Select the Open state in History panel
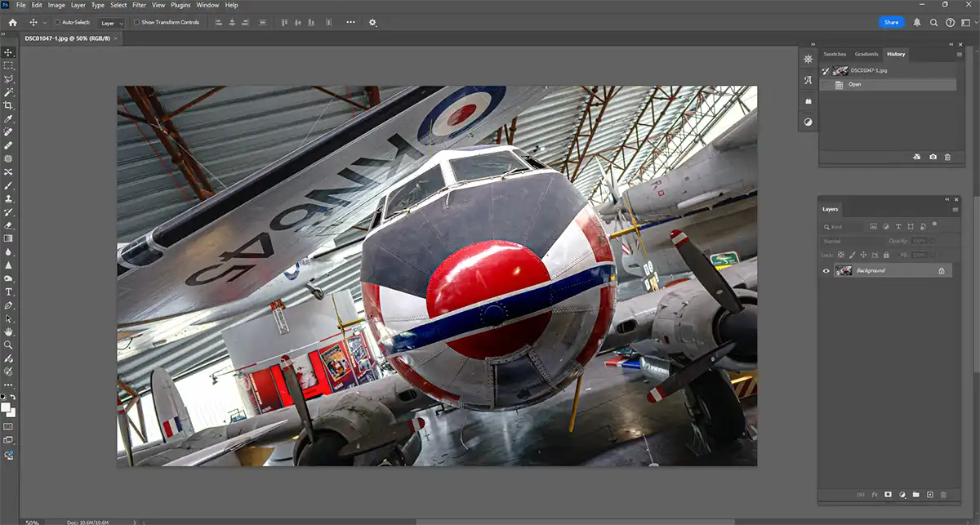980x525 pixels. pos(855,84)
